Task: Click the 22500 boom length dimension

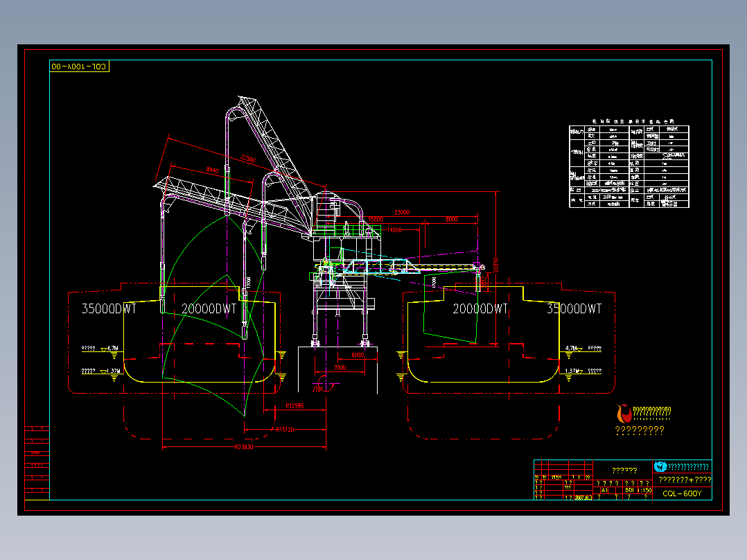Action: pyautogui.click(x=248, y=159)
